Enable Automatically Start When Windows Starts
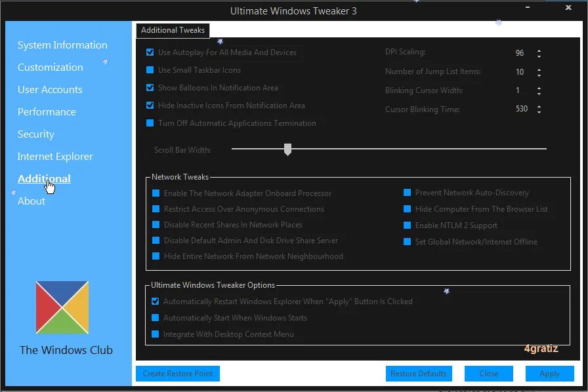Image resolution: width=588 pixels, height=392 pixels. coord(156,318)
